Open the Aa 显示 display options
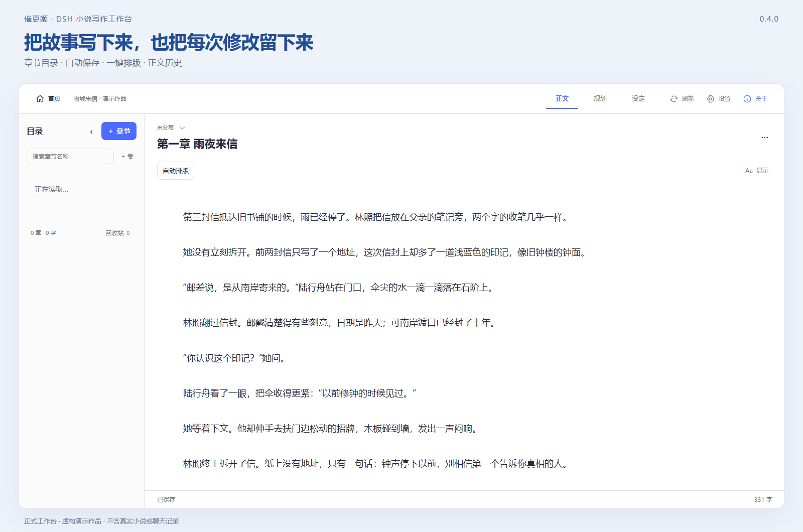The width and height of the screenshot is (803, 532). click(x=757, y=171)
